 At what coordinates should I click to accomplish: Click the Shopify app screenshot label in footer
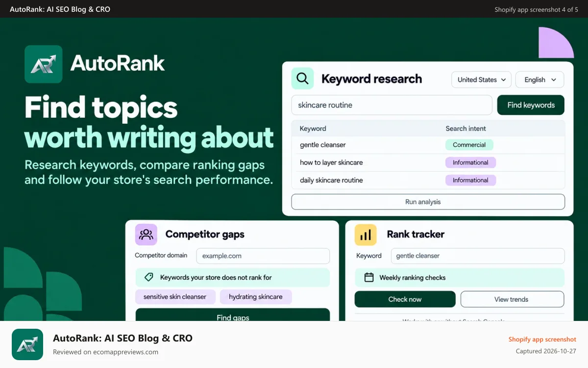[x=542, y=339]
